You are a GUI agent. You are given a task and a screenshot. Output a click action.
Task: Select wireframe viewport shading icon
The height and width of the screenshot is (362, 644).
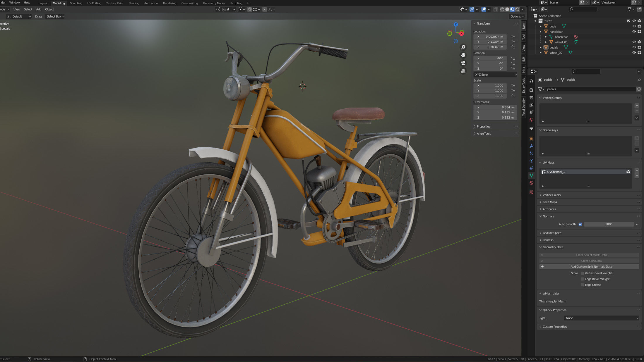click(x=502, y=9)
